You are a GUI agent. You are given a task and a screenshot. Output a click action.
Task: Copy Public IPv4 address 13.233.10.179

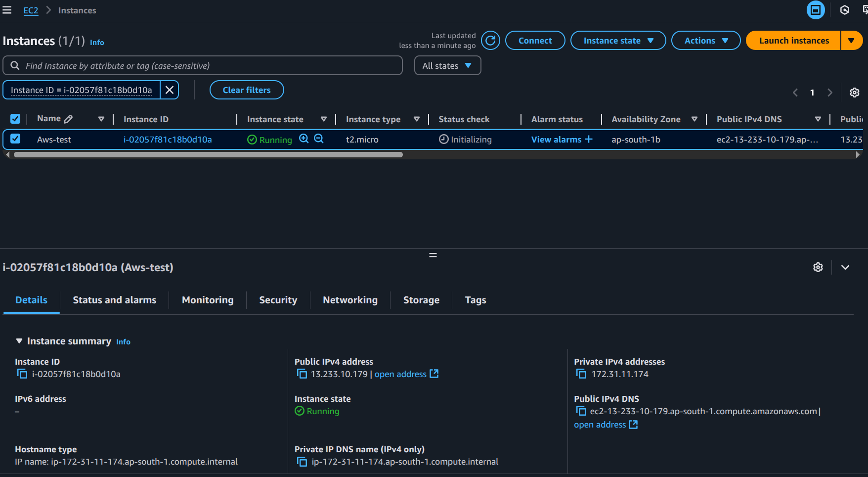point(302,374)
